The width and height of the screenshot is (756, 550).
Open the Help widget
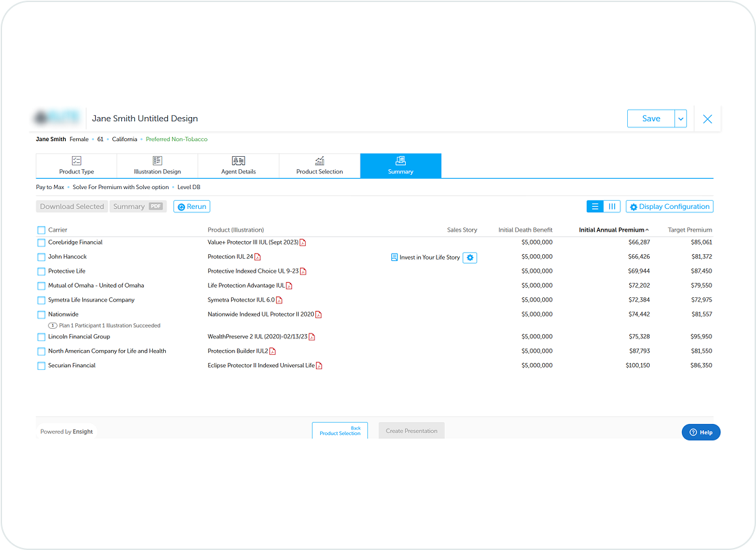click(701, 432)
